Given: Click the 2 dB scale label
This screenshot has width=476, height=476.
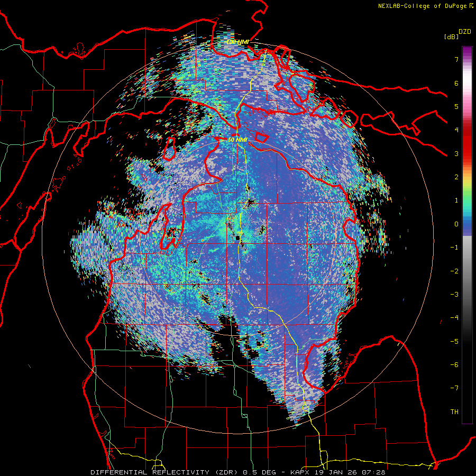Looking at the screenshot, I should (456, 177).
